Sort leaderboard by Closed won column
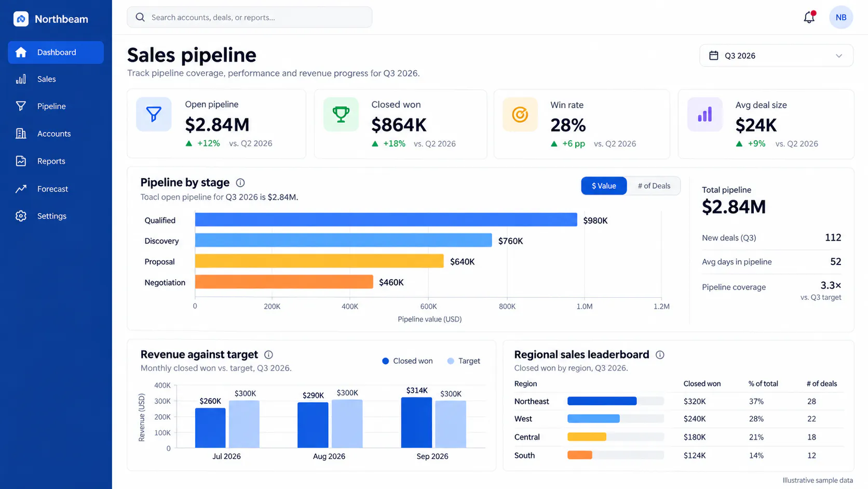868x489 pixels. [x=702, y=384]
